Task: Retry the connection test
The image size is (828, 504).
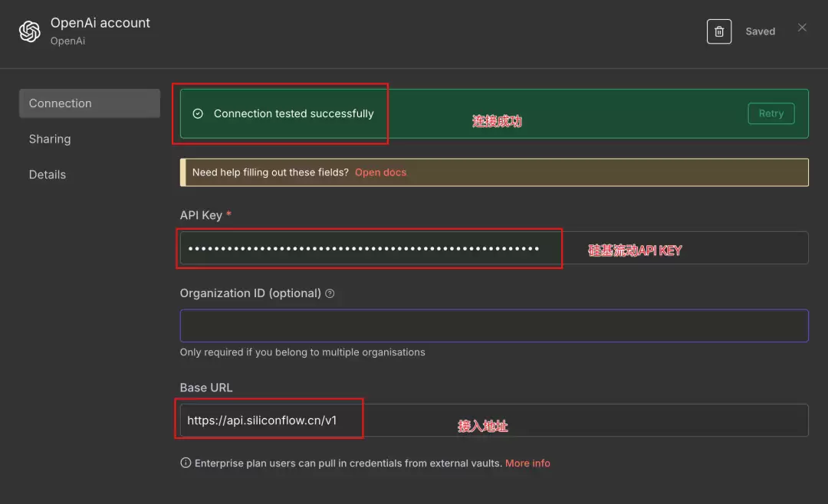Action: 770,113
